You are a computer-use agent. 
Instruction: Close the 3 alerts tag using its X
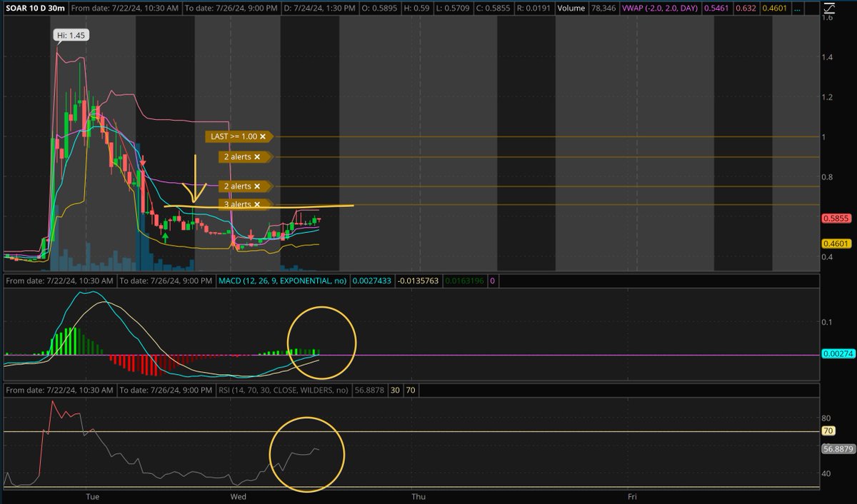tap(257, 205)
